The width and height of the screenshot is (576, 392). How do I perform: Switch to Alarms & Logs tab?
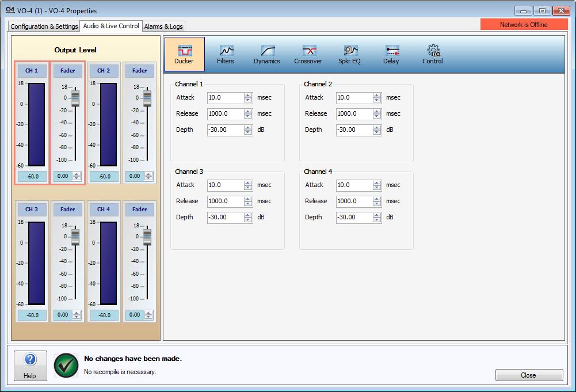163,26
